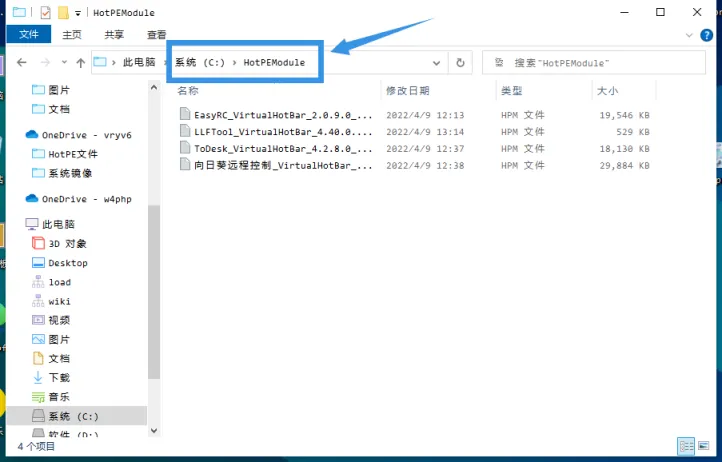Switch to the 主页 tab

pos(72,35)
